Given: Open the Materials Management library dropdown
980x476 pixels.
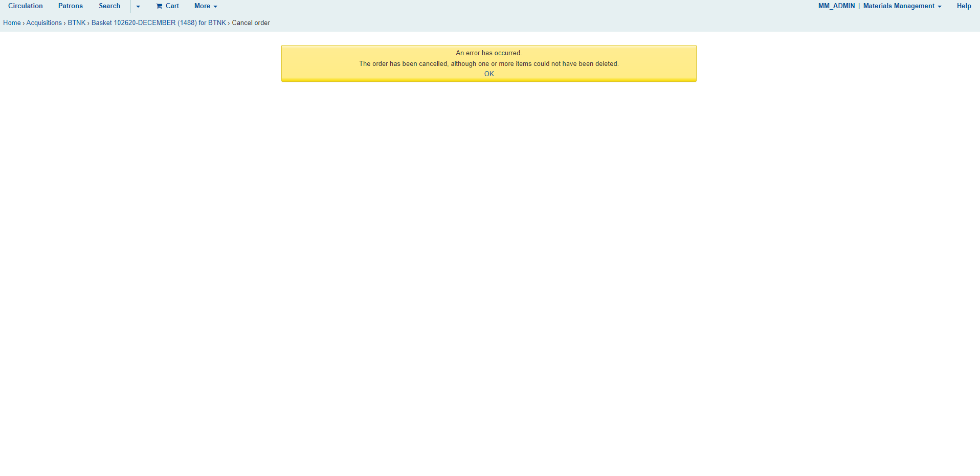Looking at the screenshot, I should point(898,6).
